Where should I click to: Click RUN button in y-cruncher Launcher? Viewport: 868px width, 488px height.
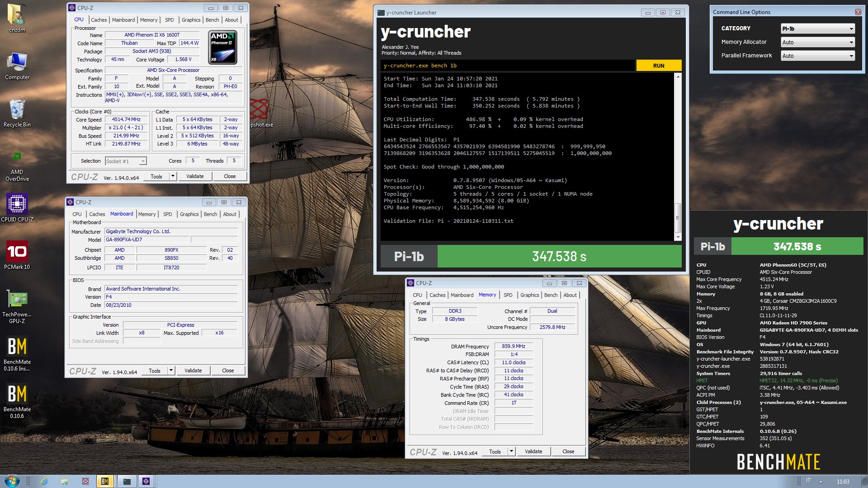point(659,66)
